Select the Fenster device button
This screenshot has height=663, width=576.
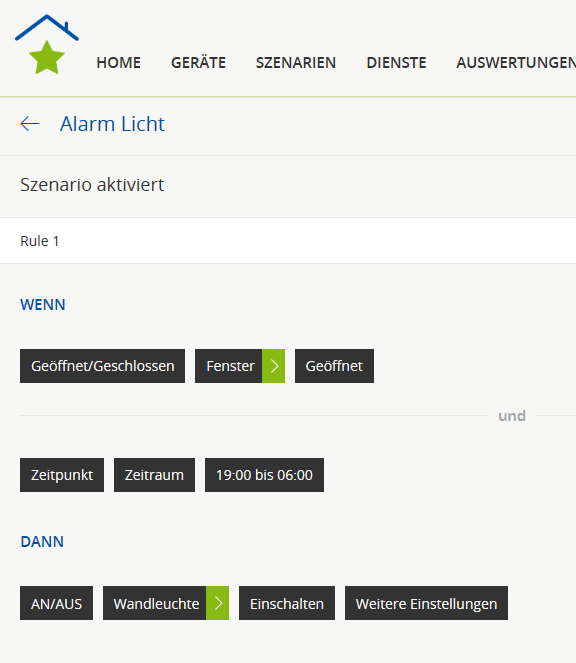(229, 366)
